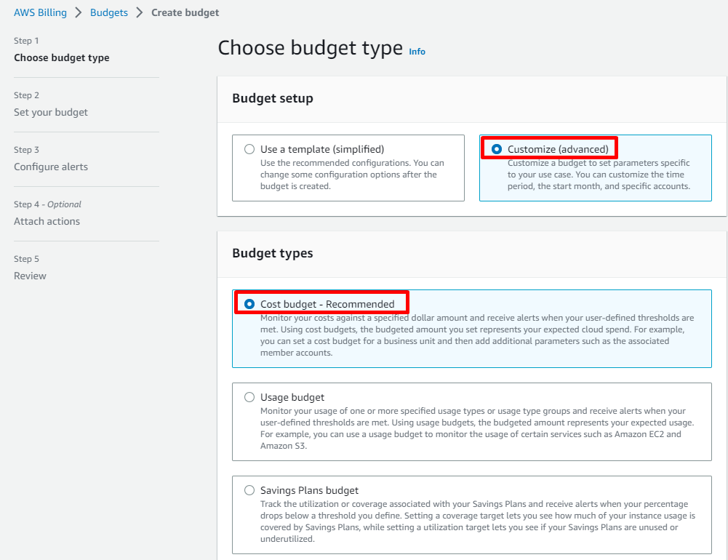Choose the Cost budget radio option
This screenshot has width=728, height=560.
tap(249, 304)
